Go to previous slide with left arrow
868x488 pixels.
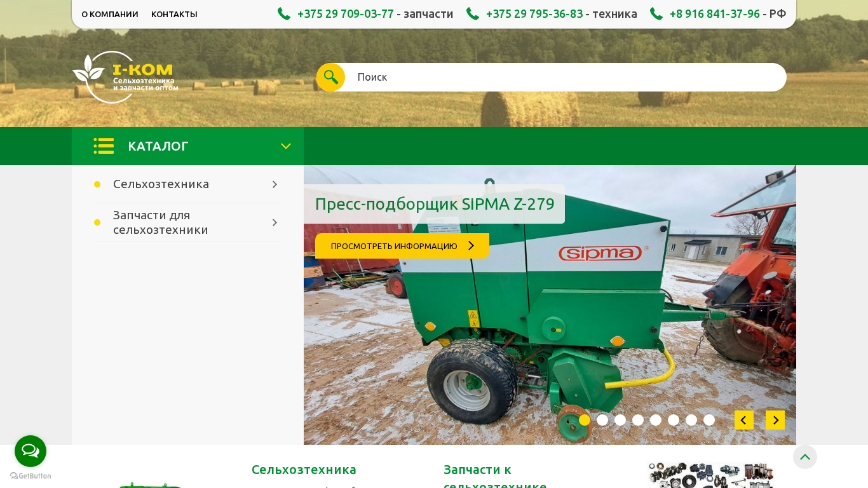(x=743, y=420)
